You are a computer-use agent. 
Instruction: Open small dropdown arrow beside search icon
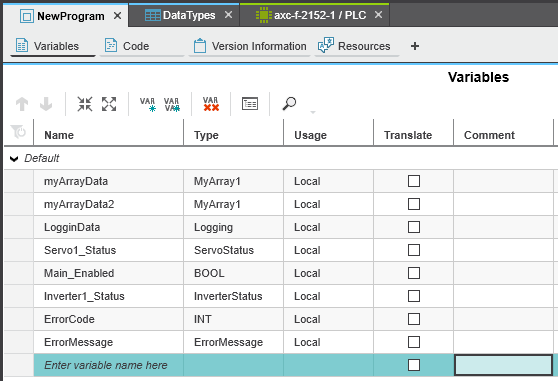(313, 112)
